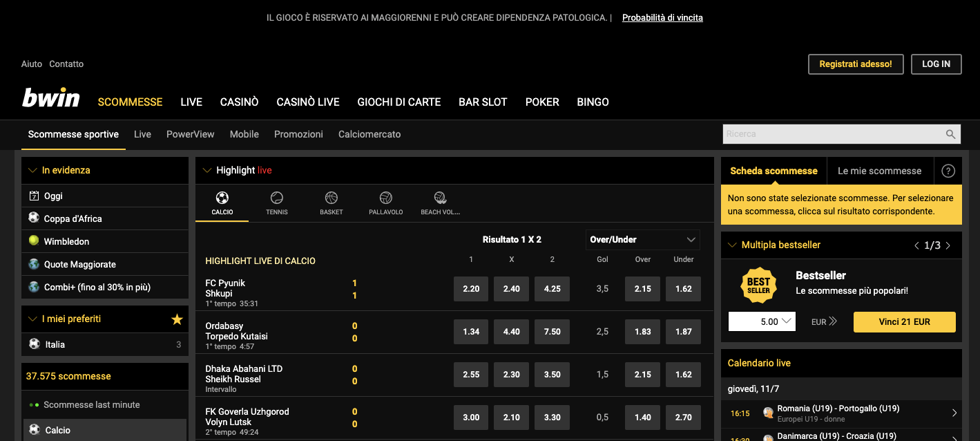
Task: Open Italia in favorites list
Action: (x=105, y=344)
